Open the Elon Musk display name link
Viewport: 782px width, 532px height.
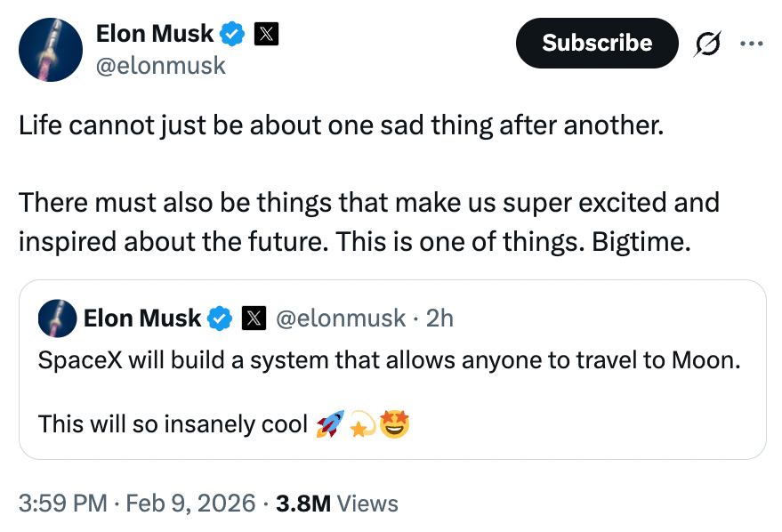(x=154, y=34)
